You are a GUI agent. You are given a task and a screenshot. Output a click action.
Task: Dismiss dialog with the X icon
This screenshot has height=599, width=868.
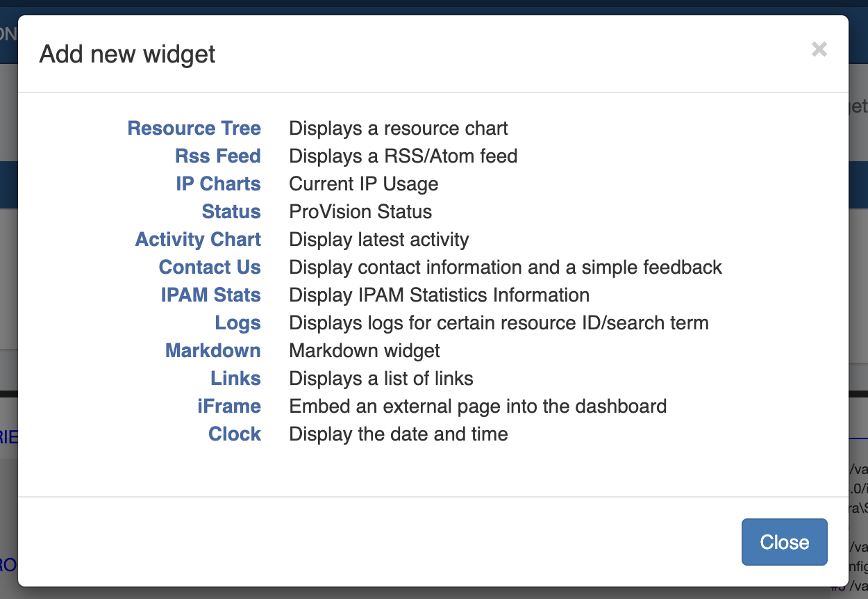819,49
